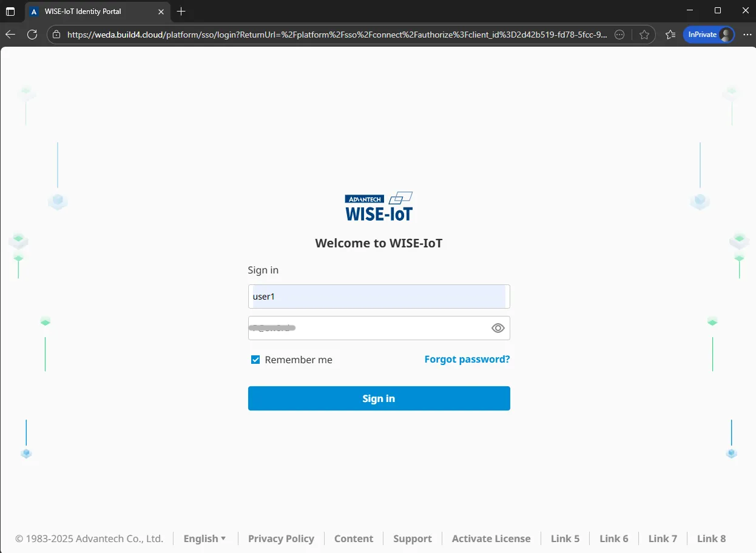
Task: Click the InPrivate profile button
Action: tap(708, 35)
